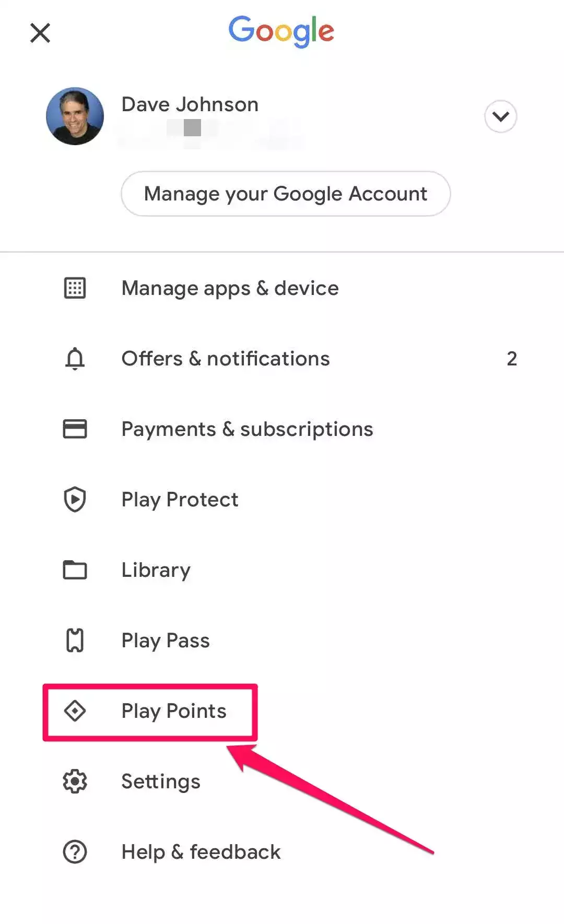564x924 pixels.
Task: Click the Help & feedback question mark icon
Action: (x=75, y=852)
